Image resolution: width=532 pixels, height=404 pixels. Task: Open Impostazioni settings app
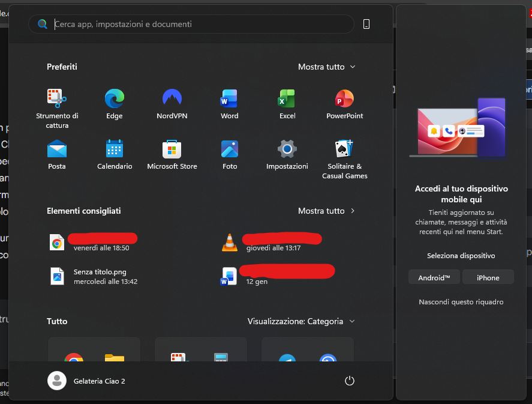pos(287,154)
